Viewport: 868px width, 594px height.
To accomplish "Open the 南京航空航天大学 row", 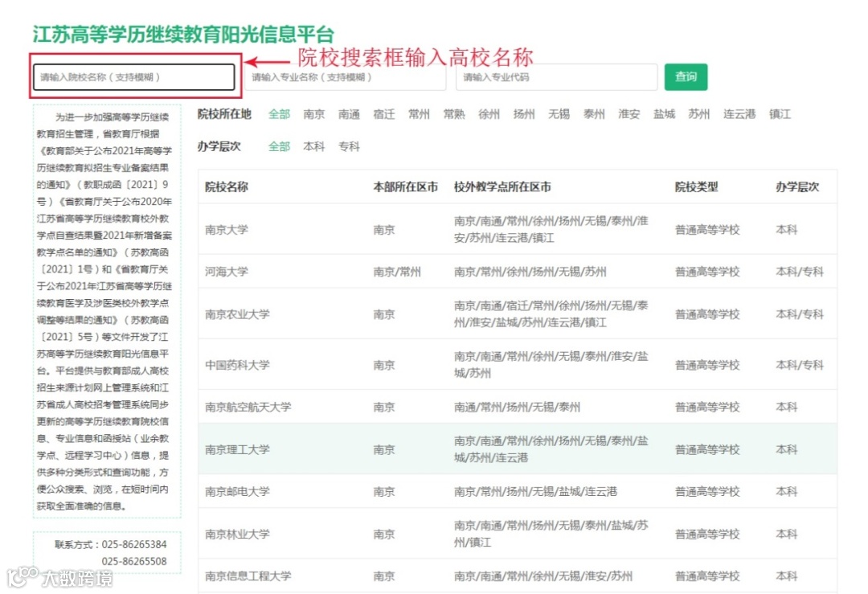I will click(518, 407).
